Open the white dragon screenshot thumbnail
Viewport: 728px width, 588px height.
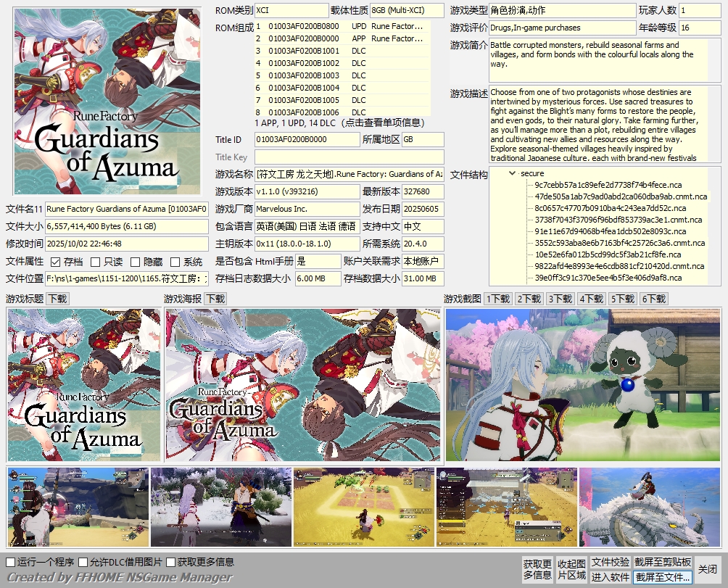tap(650, 507)
